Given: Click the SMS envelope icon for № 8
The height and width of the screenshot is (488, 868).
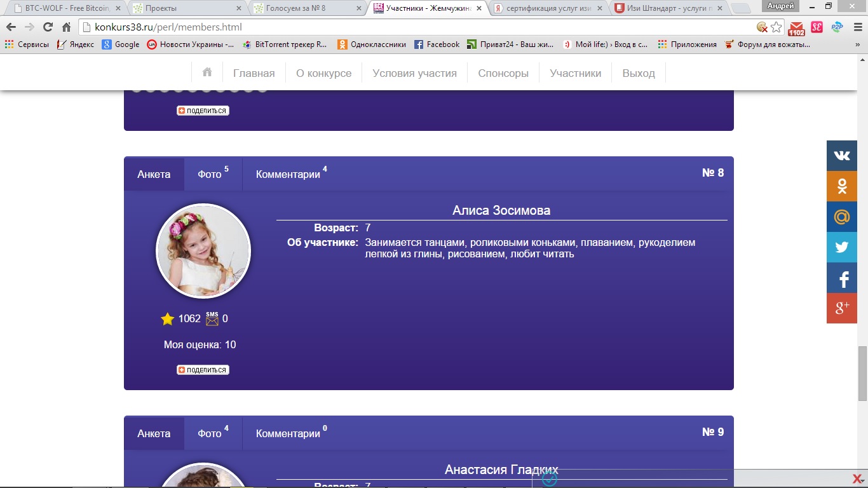Looking at the screenshot, I should click(x=212, y=319).
